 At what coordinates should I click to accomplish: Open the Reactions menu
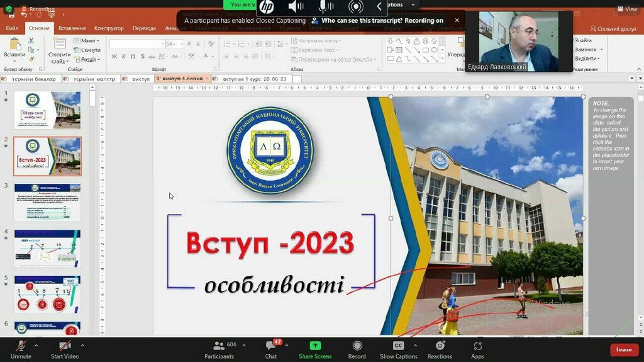point(440,346)
